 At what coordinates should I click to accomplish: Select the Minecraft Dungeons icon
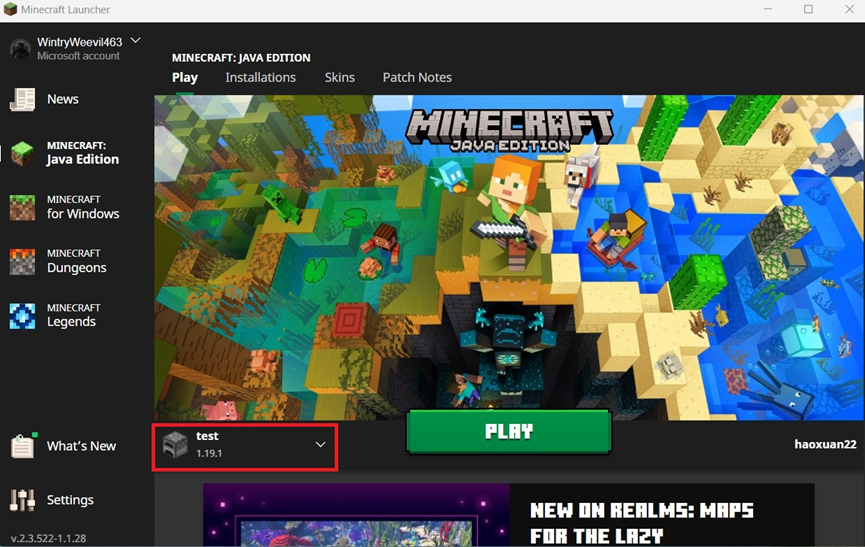tap(23, 261)
